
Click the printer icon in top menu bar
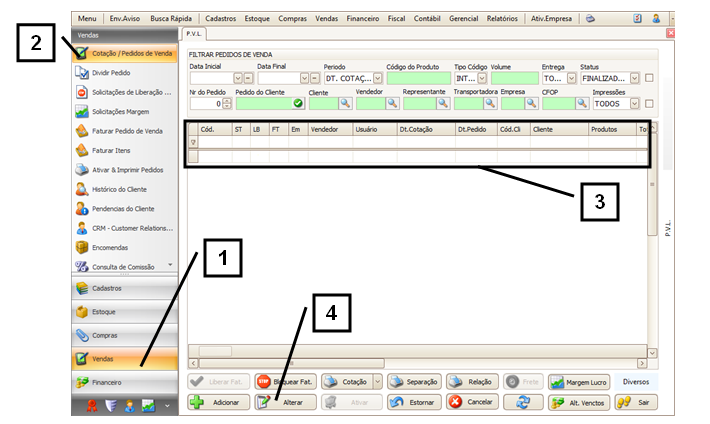(590, 18)
